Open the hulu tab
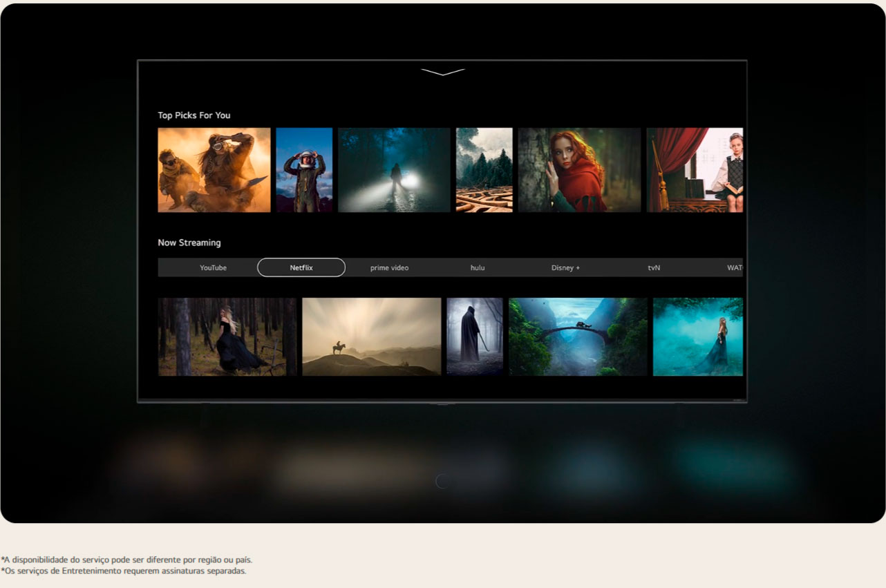The width and height of the screenshot is (886, 588). pos(478,267)
